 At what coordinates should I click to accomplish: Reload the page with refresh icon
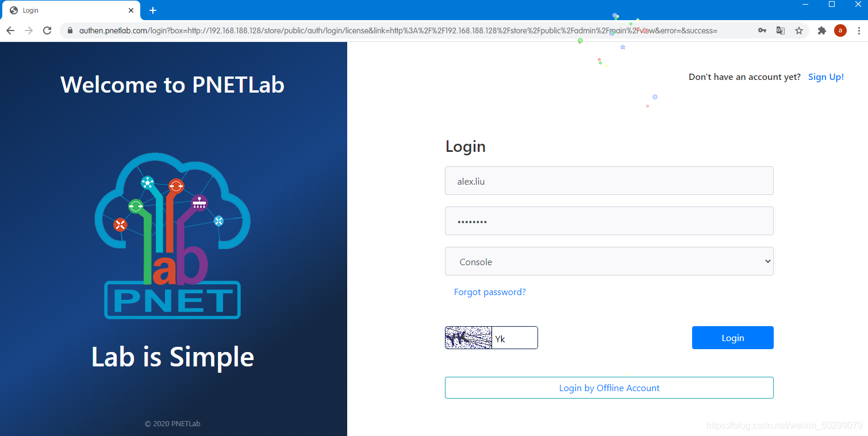click(x=47, y=30)
